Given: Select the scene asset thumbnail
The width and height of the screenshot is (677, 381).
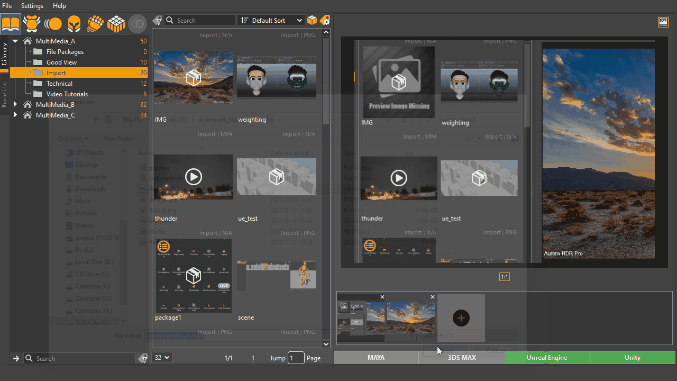Looking at the screenshot, I should point(276,275).
